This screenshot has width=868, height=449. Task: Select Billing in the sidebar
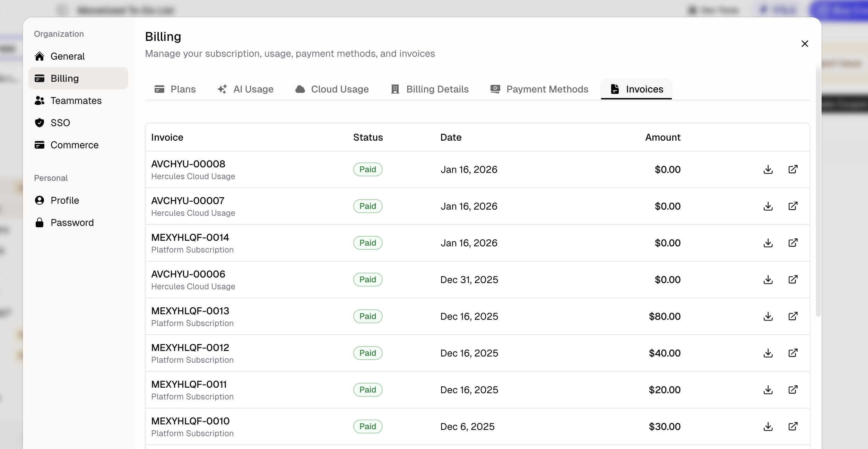coord(78,78)
